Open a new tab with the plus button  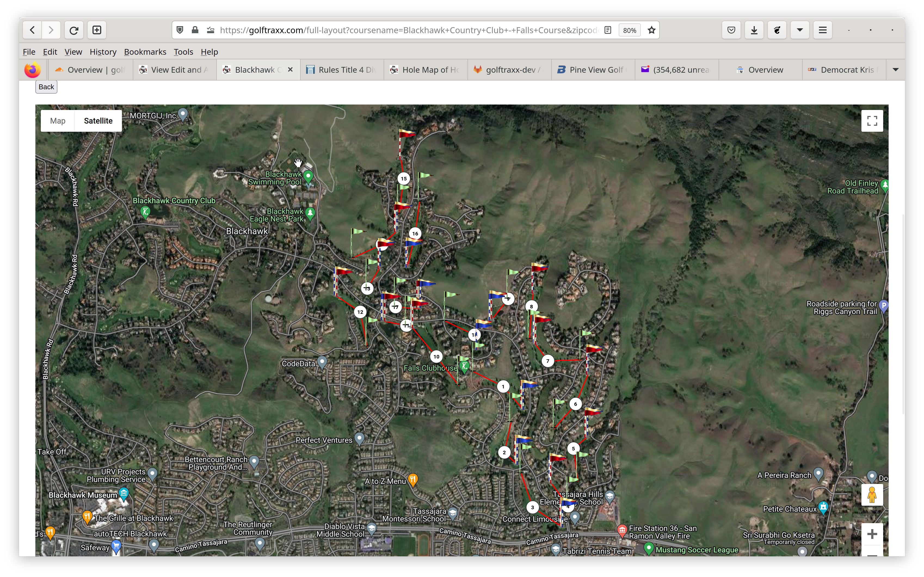(97, 30)
